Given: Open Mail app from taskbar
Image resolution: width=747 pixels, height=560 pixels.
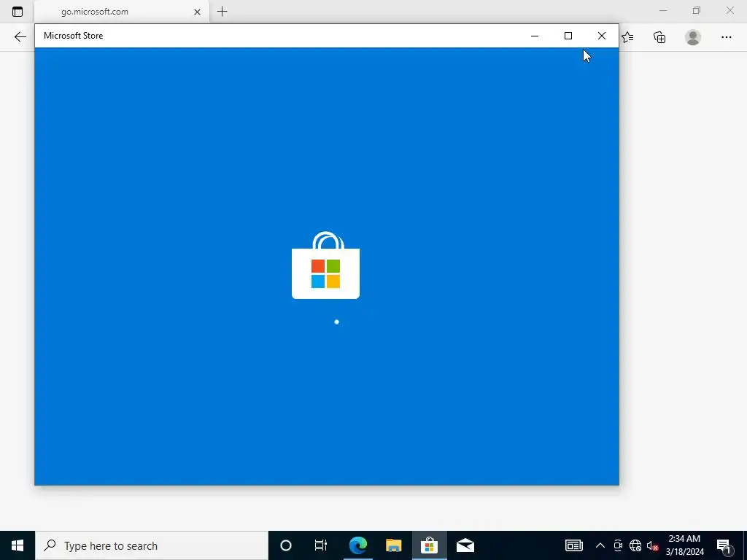Looking at the screenshot, I should tap(465, 545).
